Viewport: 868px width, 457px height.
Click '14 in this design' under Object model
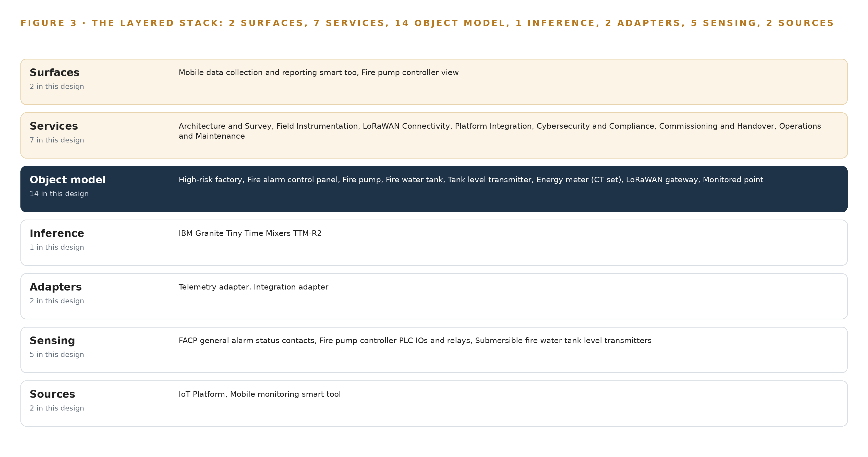click(59, 194)
